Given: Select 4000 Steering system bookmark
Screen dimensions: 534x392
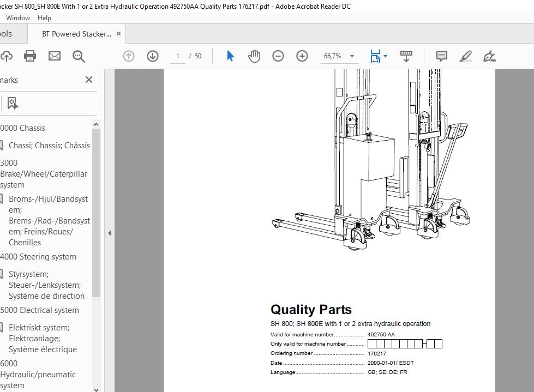Looking at the screenshot, I should (38, 257).
